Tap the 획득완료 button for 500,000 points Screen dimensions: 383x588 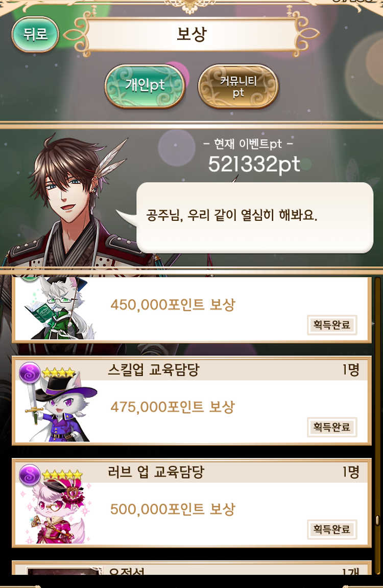(x=332, y=529)
